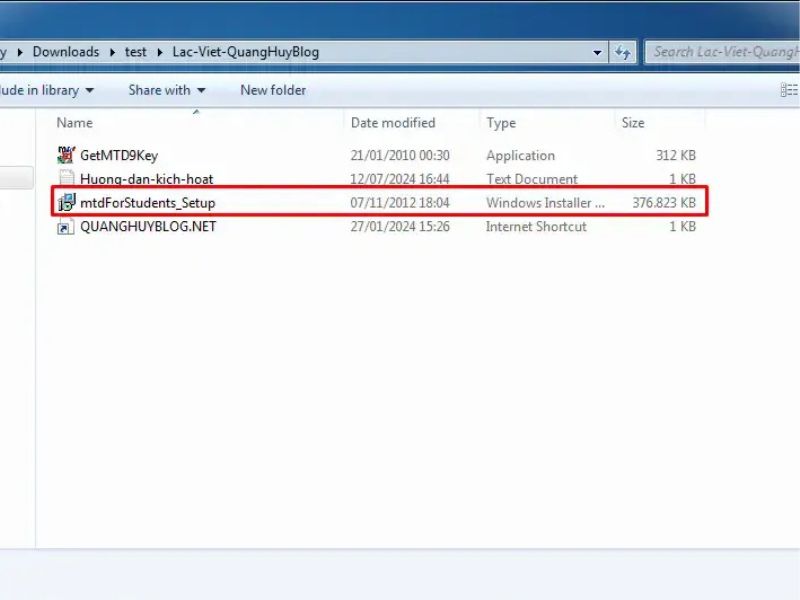Expand breadcrumb arrow after Downloads
Image resolution: width=800 pixels, height=600 pixels.
coord(112,52)
